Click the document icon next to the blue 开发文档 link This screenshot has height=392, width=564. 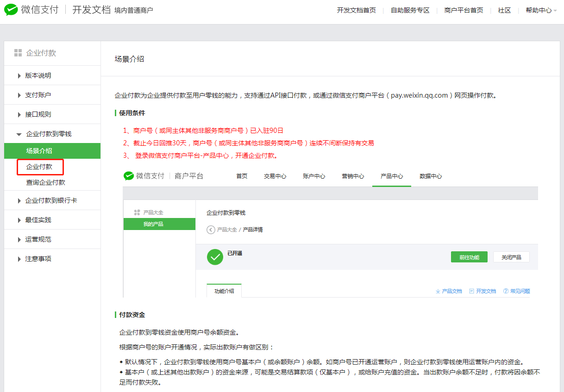pos(471,291)
